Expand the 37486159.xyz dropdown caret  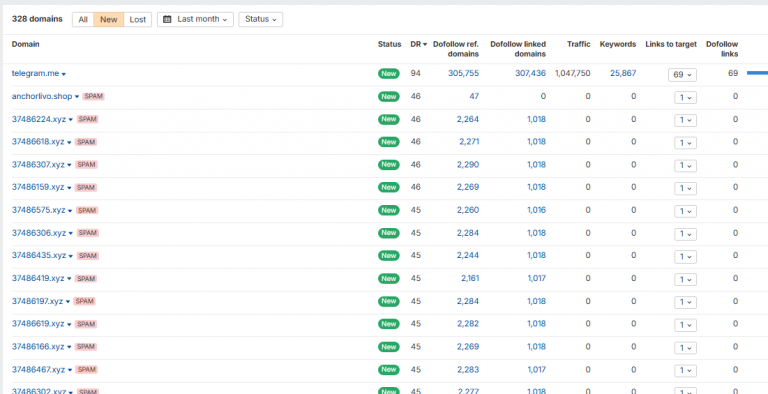click(x=69, y=188)
